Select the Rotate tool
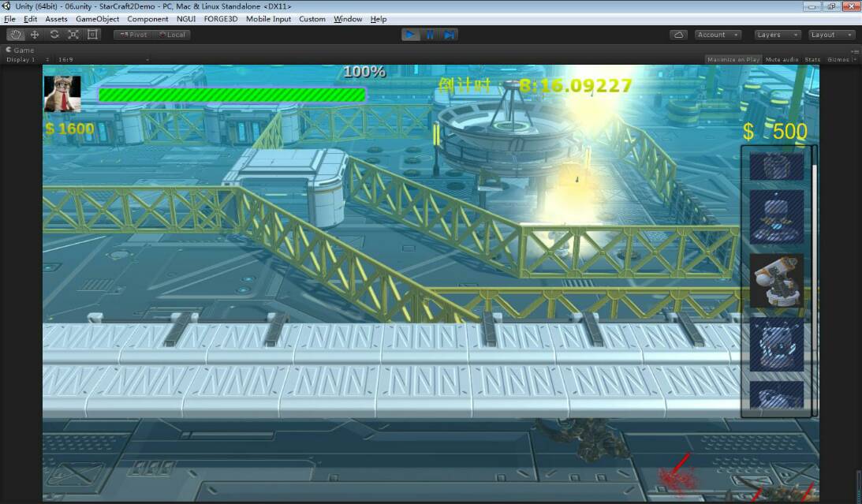 tap(54, 35)
